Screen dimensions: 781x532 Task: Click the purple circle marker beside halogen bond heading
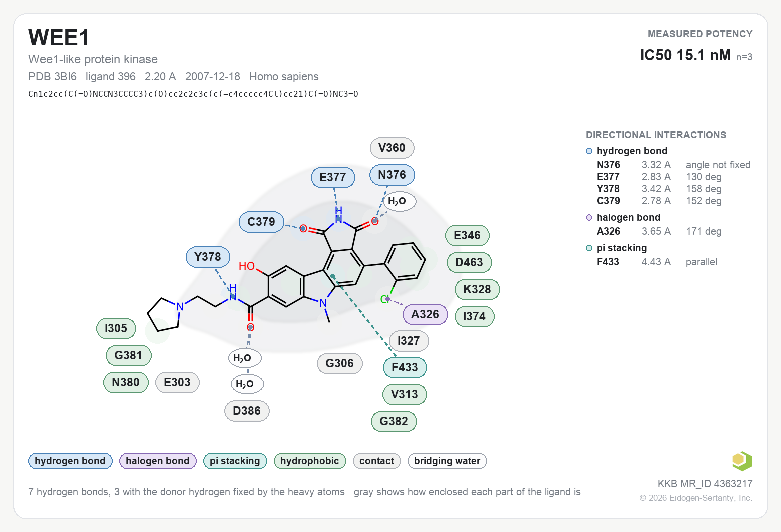(589, 218)
